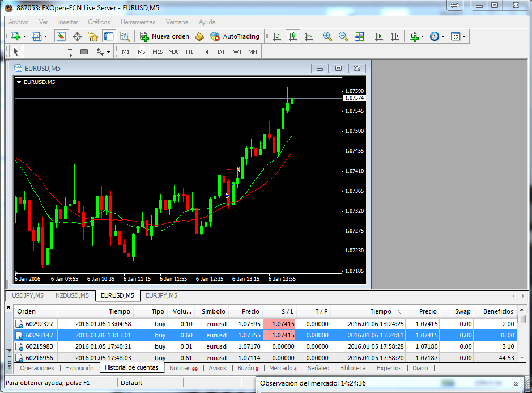Toggle chart shift icon
Image resolution: width=532 pixels, height=393 pixels.
(x=395, y=36)
